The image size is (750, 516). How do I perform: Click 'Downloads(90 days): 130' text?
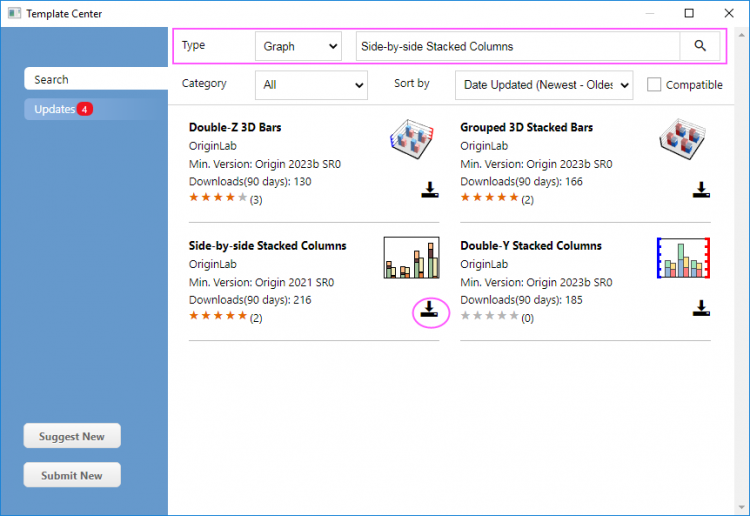(x=250, y=182)
